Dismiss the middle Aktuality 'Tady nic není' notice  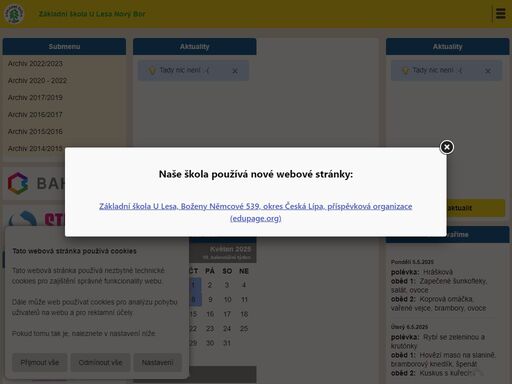click(x=235, y=71)
